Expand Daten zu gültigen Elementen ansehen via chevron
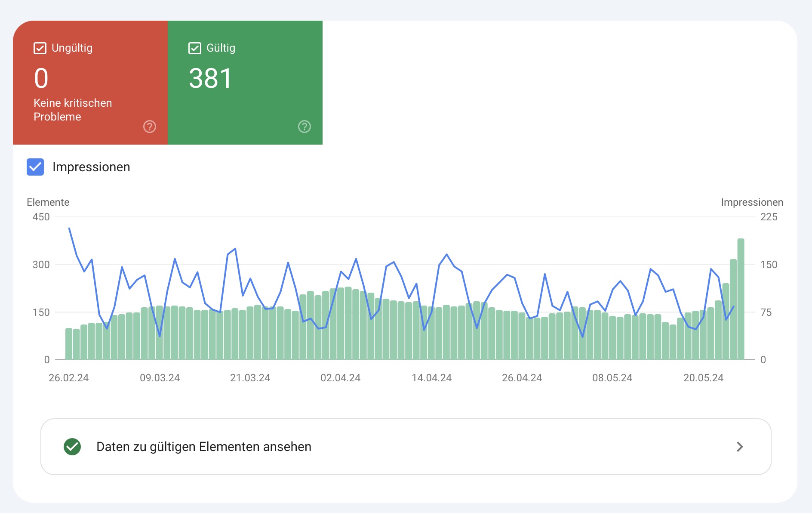This screenshot has width=812, height=513. tap(739, 447)
